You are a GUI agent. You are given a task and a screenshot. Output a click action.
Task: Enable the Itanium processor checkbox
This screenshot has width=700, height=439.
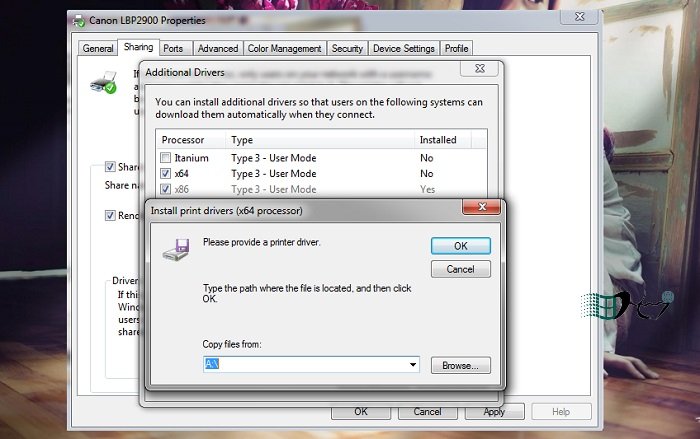pyautogui.click(x=166, y=158)
